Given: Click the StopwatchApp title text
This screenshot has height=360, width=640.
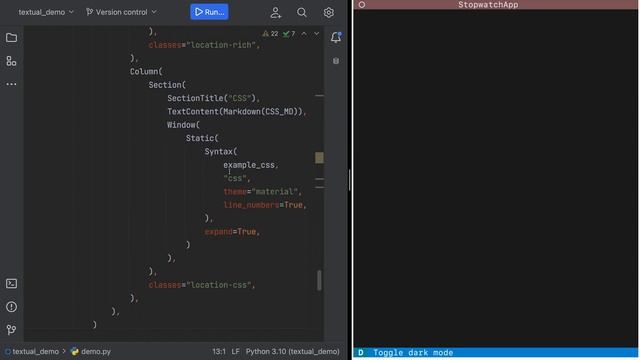Looking at the screenshot, I should coord(488,5).
